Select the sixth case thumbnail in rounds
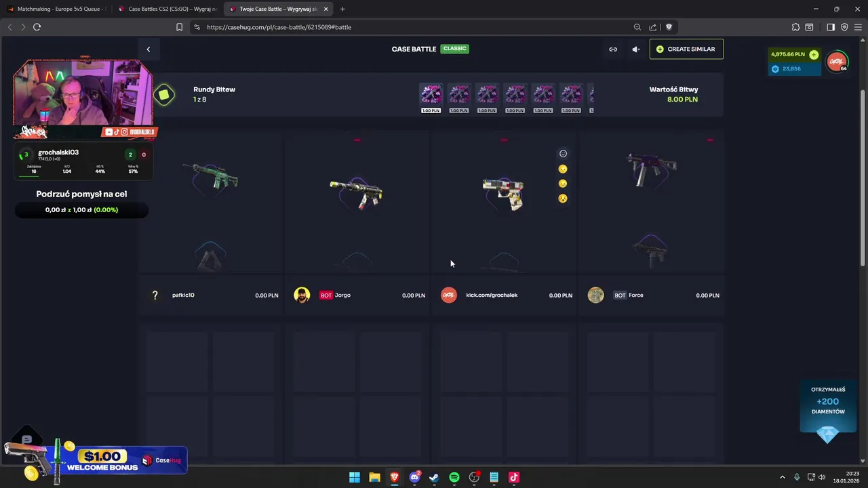The image size is (868, 488). [571, 98]
